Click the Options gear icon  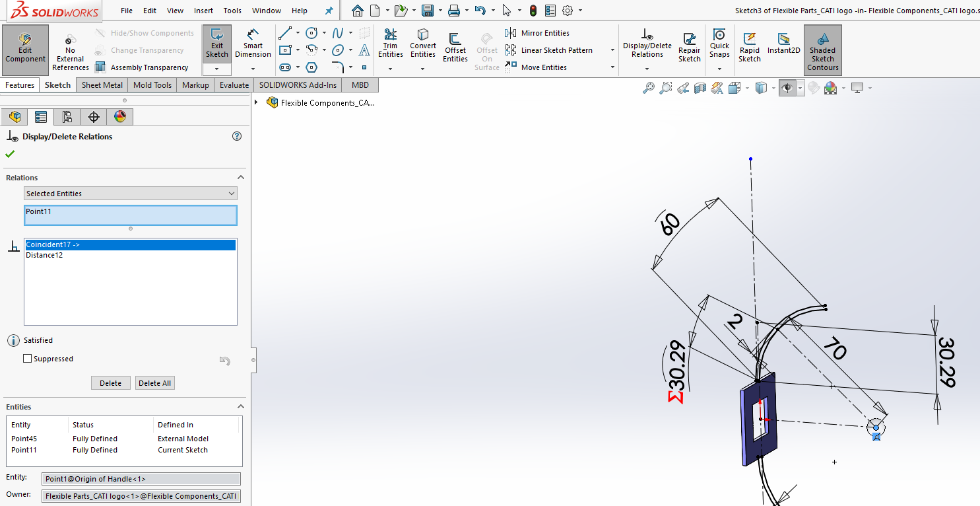567,11
